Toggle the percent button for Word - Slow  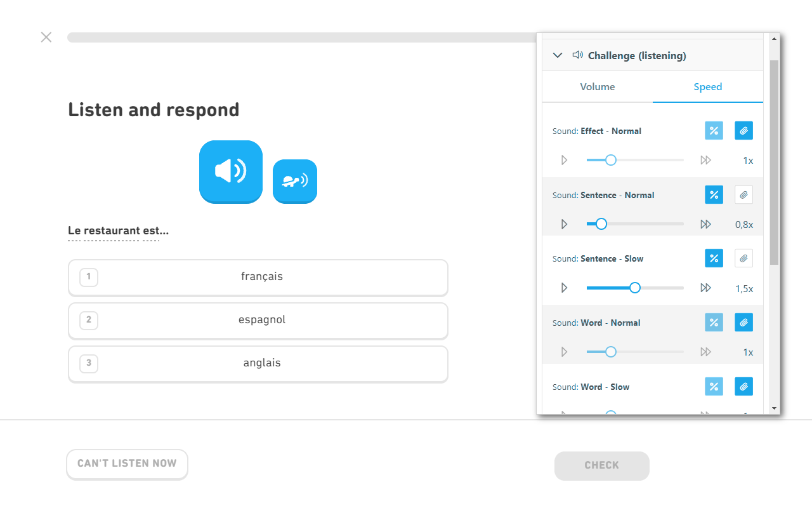pyautogui.click(x=714, y=386)
